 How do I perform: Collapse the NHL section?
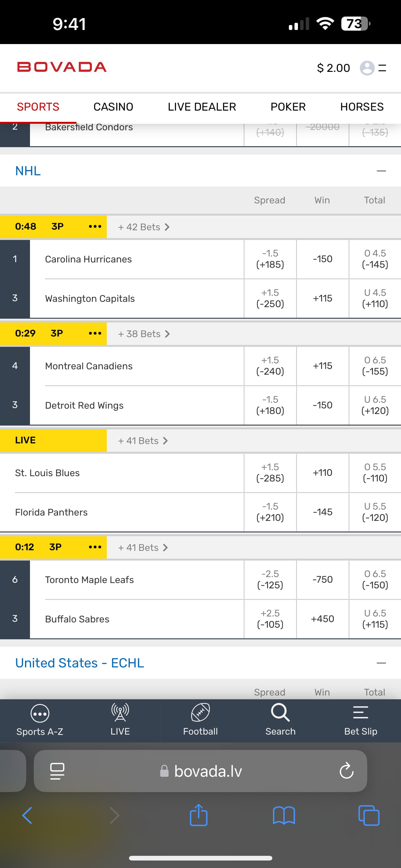(381, 171)
